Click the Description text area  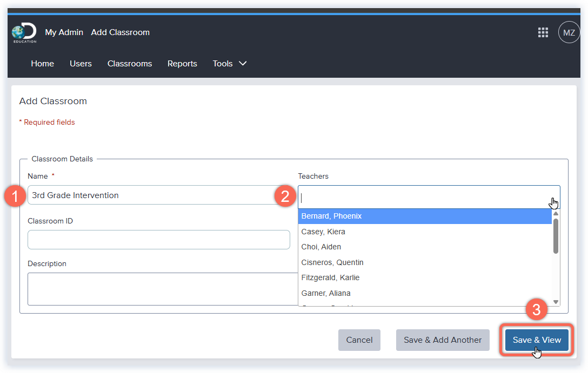(x=162, y=289)
